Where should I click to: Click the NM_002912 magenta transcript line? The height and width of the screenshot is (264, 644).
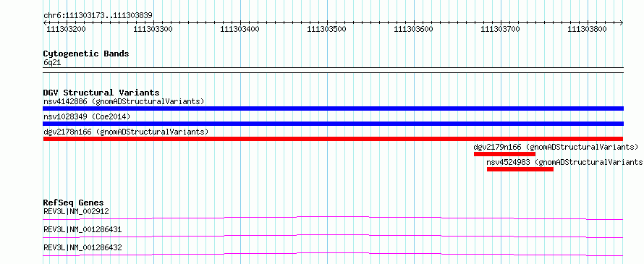tap(333, 218)
